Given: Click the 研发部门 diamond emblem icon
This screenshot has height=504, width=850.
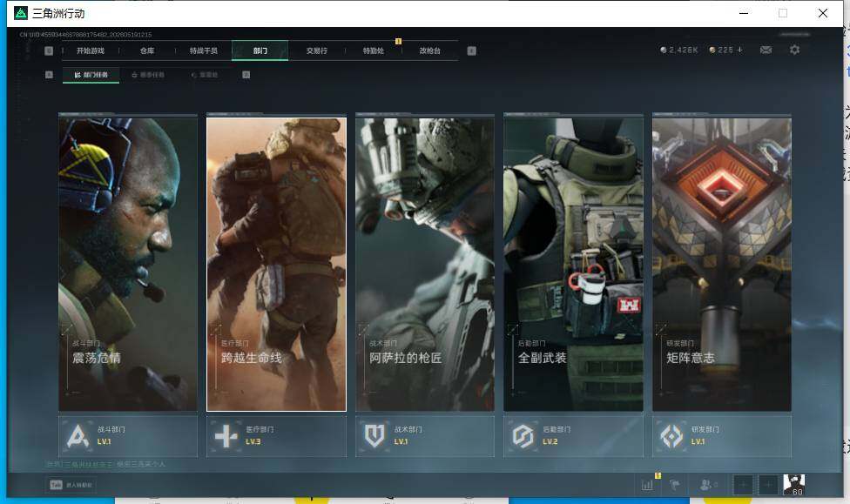Looking at the screenshot, I should tap(671, 436).
